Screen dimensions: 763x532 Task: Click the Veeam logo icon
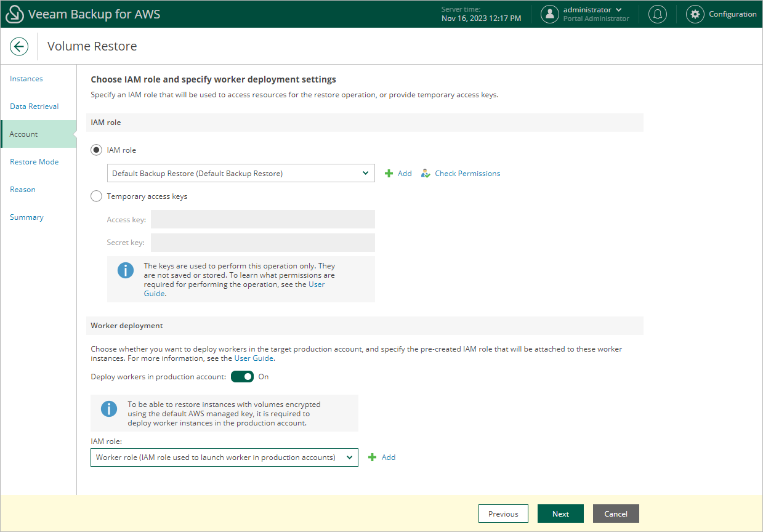15,14
